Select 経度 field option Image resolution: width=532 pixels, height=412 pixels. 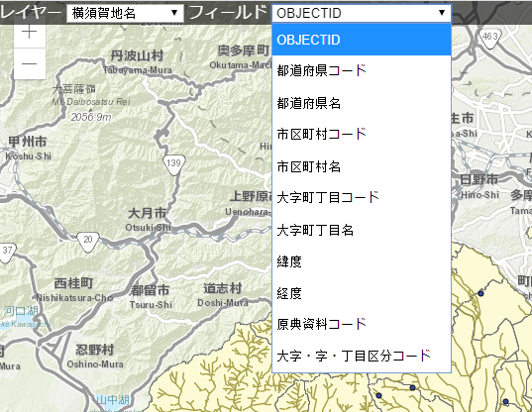[362, 293]
